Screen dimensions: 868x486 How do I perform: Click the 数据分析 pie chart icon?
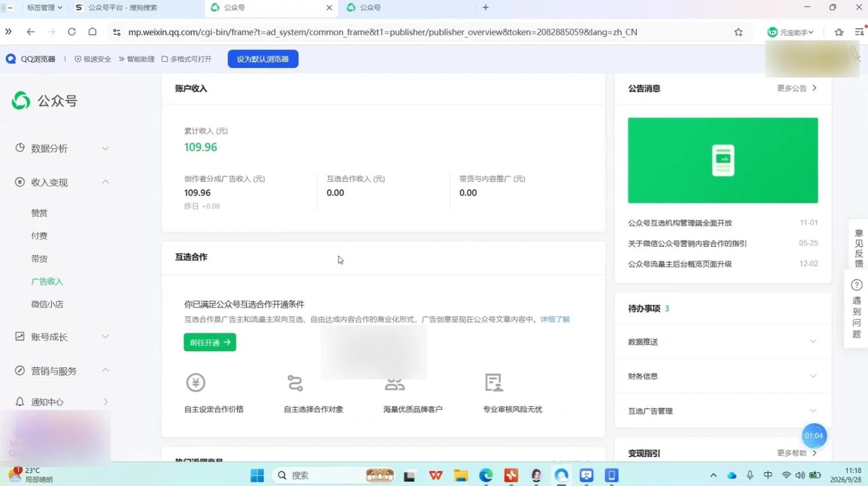20,148
